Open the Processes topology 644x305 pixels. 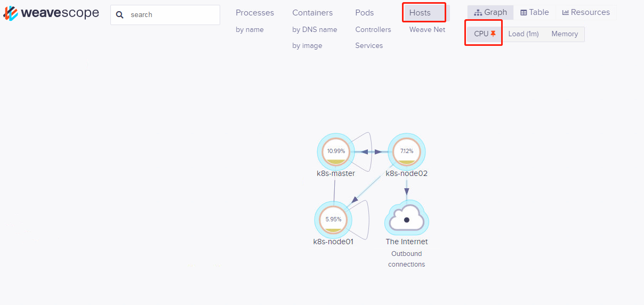point(255,13)
